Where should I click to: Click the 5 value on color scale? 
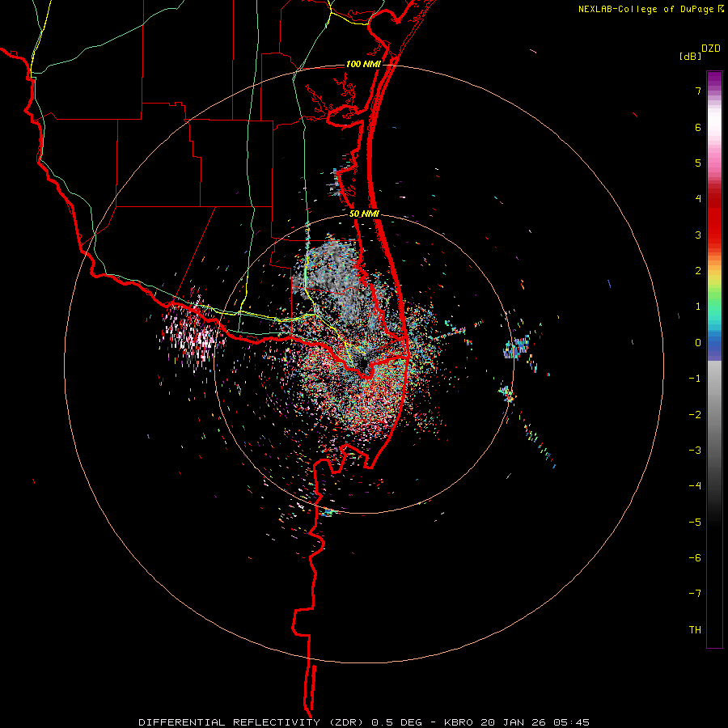pyautogui.click(x=698, y=163)
